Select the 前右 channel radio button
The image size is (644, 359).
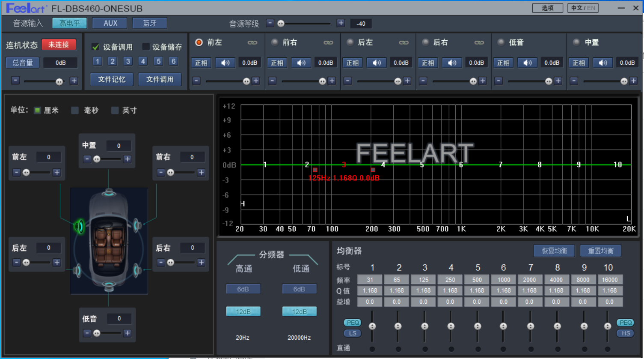[x=275, y=42]
